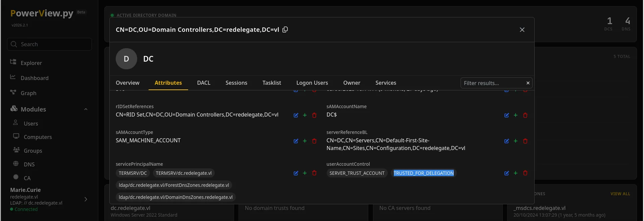The height and width of the screenshot is (221, 644).
Task: Click the View All link
Action: (x=620, y=194)
